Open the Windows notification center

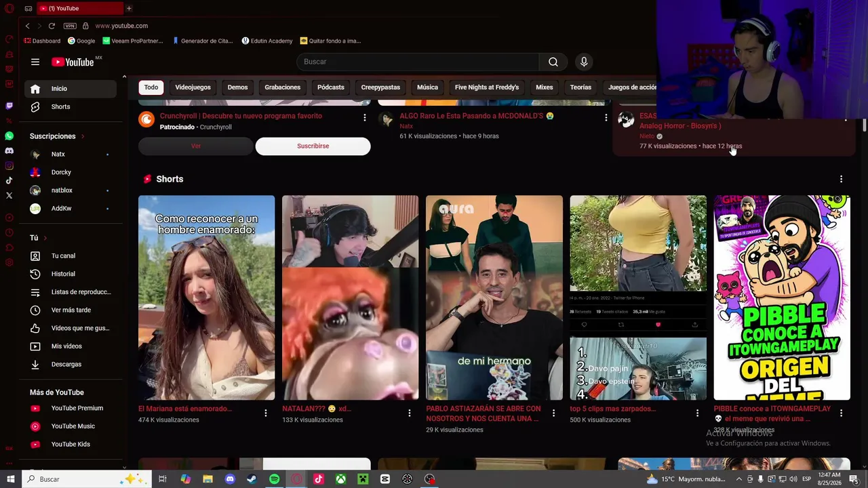click(854, 479)
